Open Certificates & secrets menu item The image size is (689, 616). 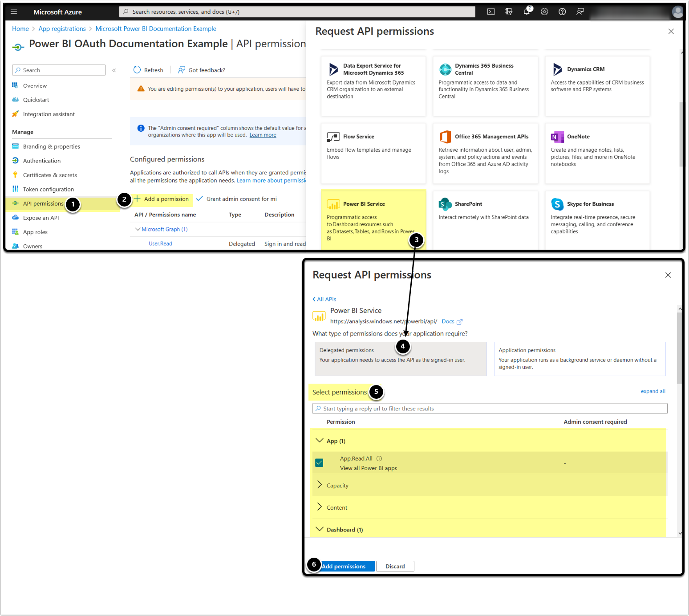click(50, 175)
